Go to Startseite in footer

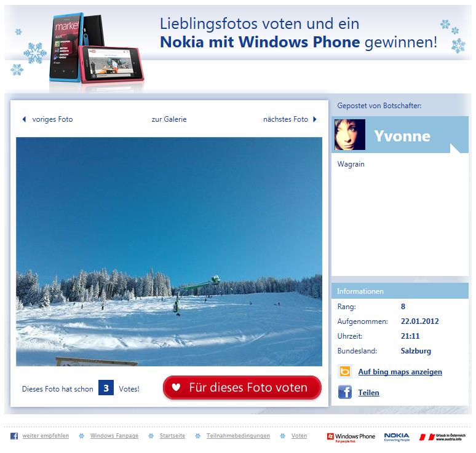coord(172,436)
